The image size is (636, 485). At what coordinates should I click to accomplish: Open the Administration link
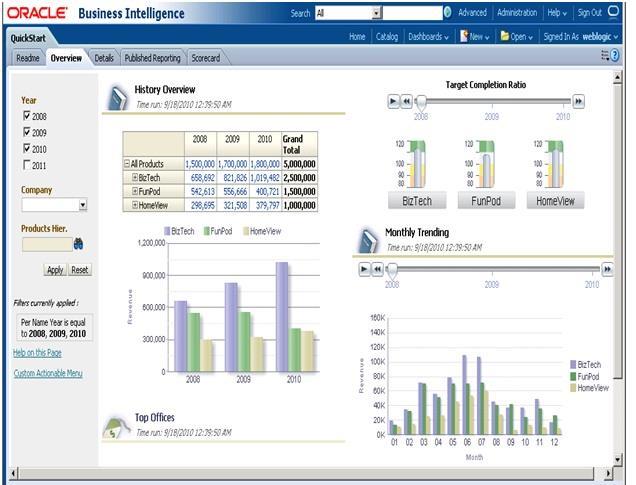517,13
